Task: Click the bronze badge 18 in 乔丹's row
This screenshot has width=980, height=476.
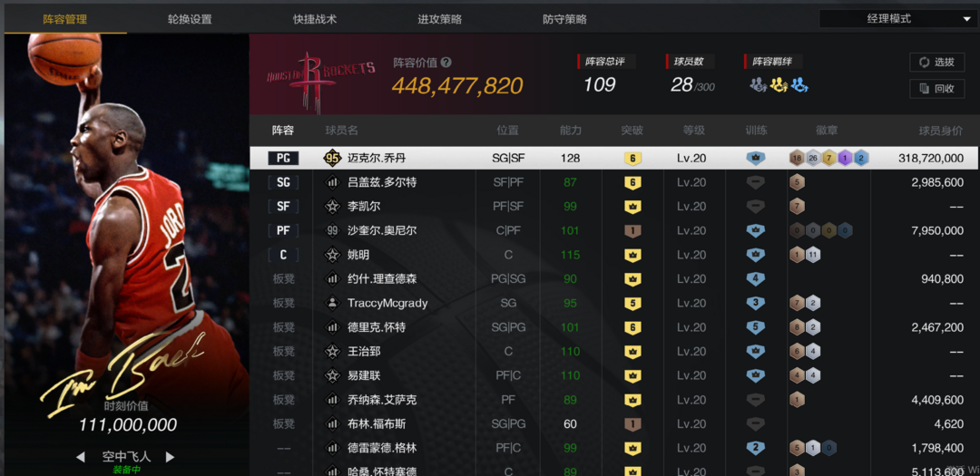Action: [x=797, y=158]
